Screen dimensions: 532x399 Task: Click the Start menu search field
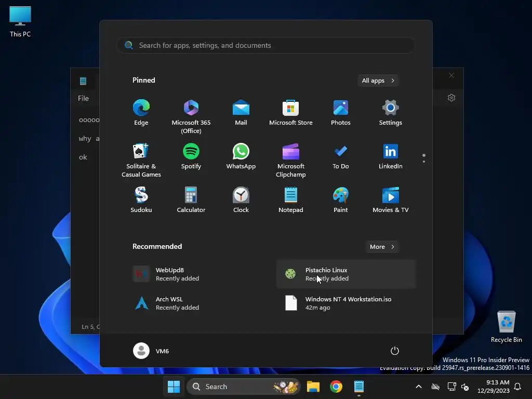[266, 45]
